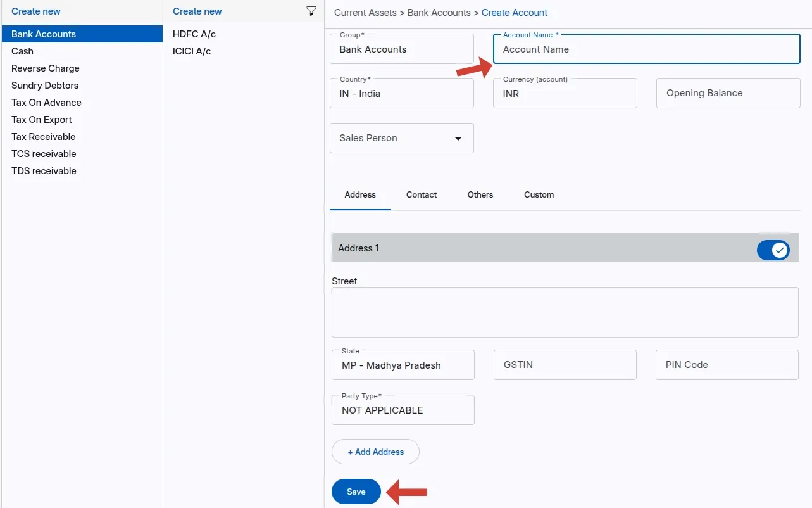The height and width of the screenshot is (508, 812).
Task: Click Bank Accounts in the breadcrumb
Action: click(x=439, y=13)
